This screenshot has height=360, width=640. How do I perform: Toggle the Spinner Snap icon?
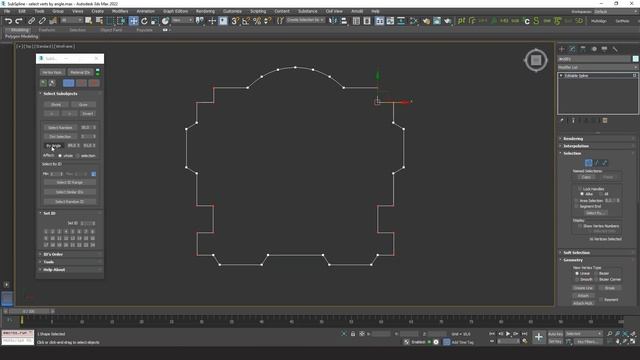(x=267, y=21)
